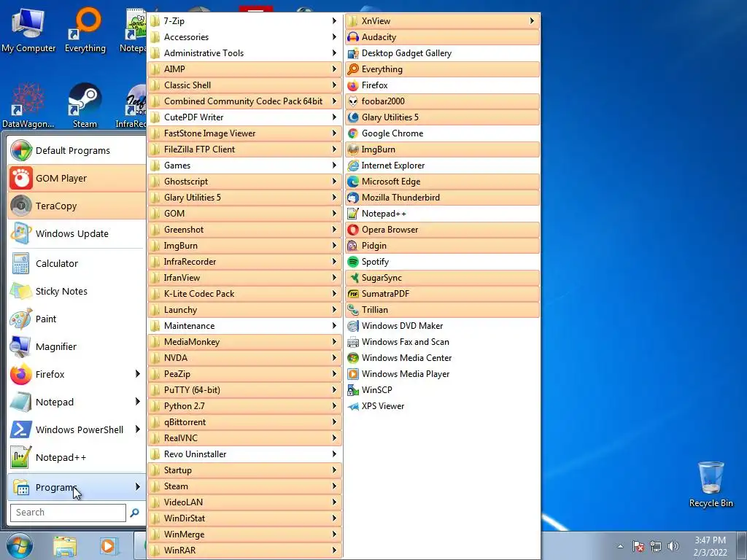747x560 pixels.
Task: Expand the AIMP program folder
Action: point(244,69)
